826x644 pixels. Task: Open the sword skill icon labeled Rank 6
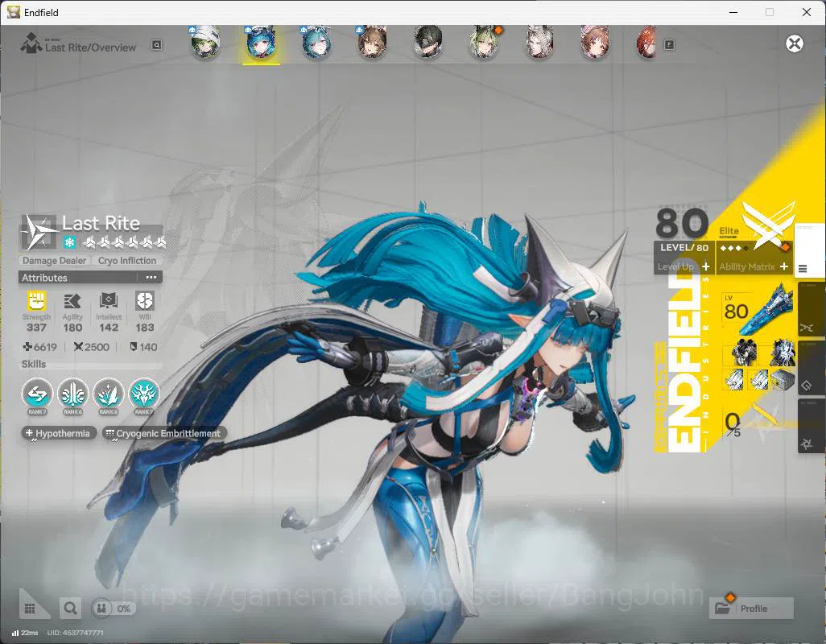[72, 395]
